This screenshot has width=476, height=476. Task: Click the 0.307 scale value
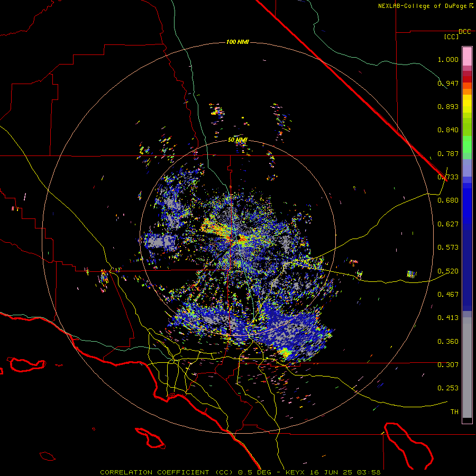coord(448,365)
